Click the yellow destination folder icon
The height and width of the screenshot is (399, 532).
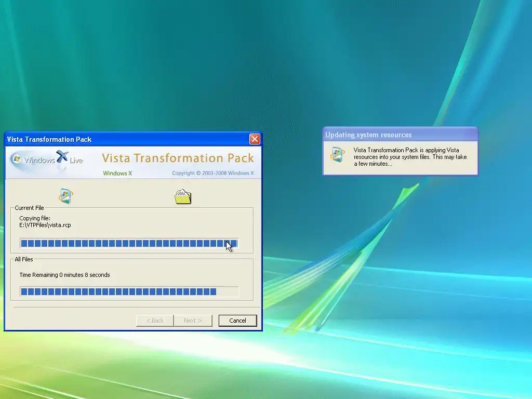pos(183,196)
